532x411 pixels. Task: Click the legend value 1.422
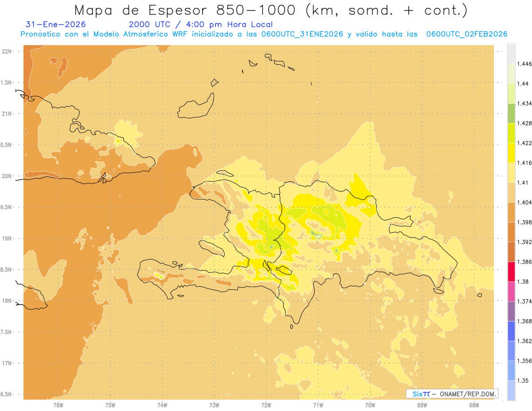click(525, 143)
